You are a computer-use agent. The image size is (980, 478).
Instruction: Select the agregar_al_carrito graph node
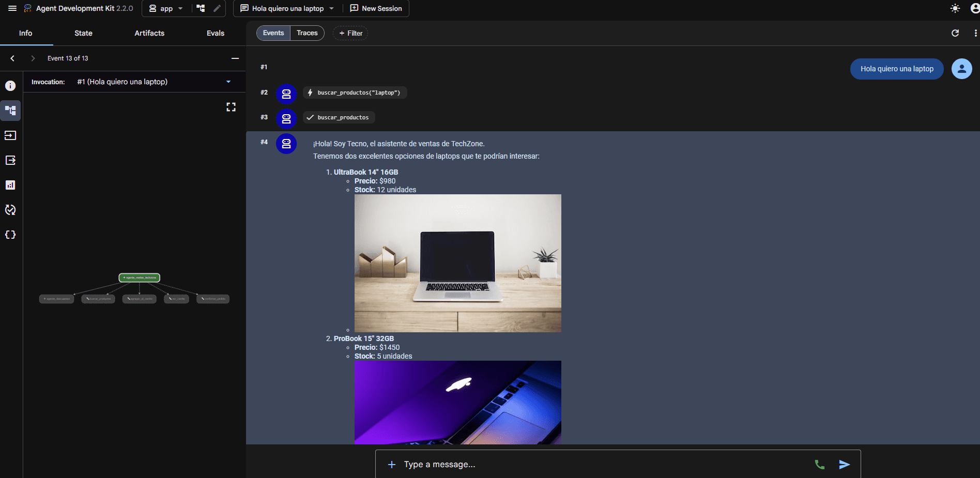pyautogui.click(x=140, y=299)
